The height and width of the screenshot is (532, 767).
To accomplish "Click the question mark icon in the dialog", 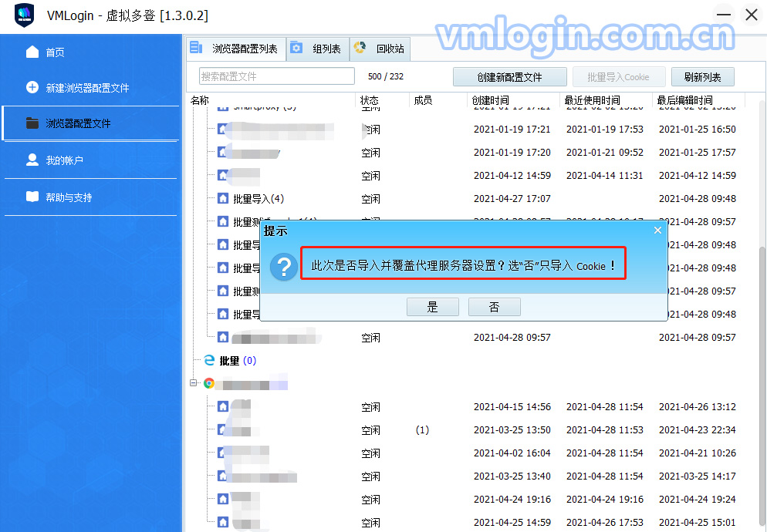I will click(284, 267).
